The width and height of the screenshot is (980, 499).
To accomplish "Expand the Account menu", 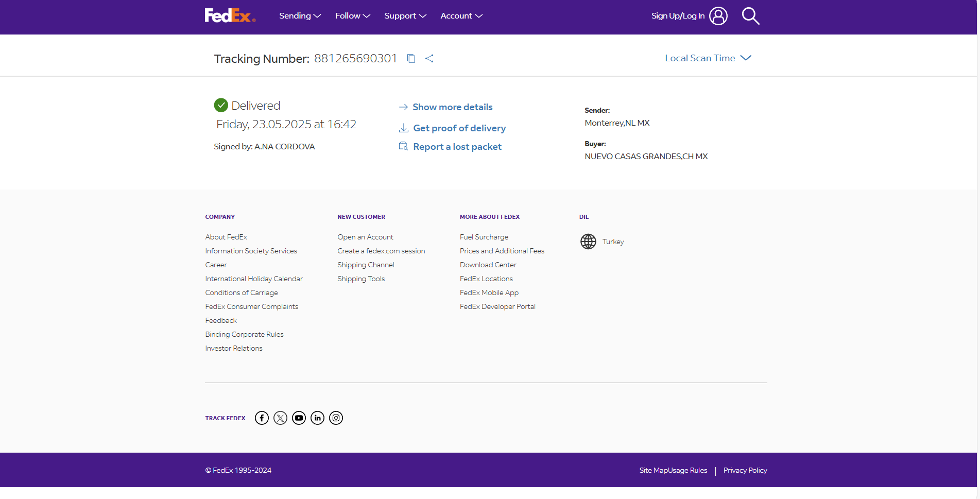I will 461,16.
